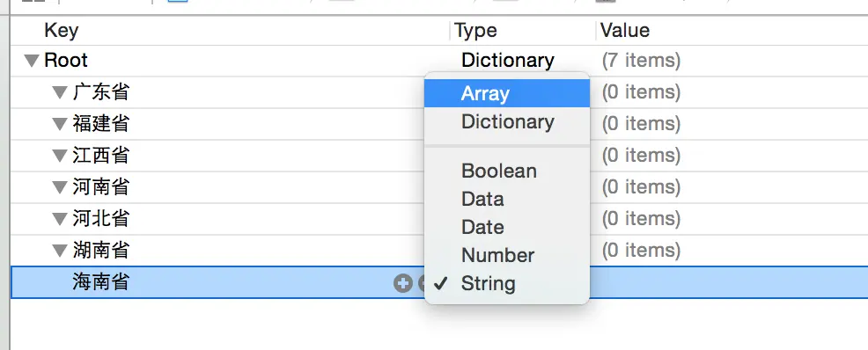
Task: Collapse the 福建省 disclosure triangle
Action: coord(60,124)
